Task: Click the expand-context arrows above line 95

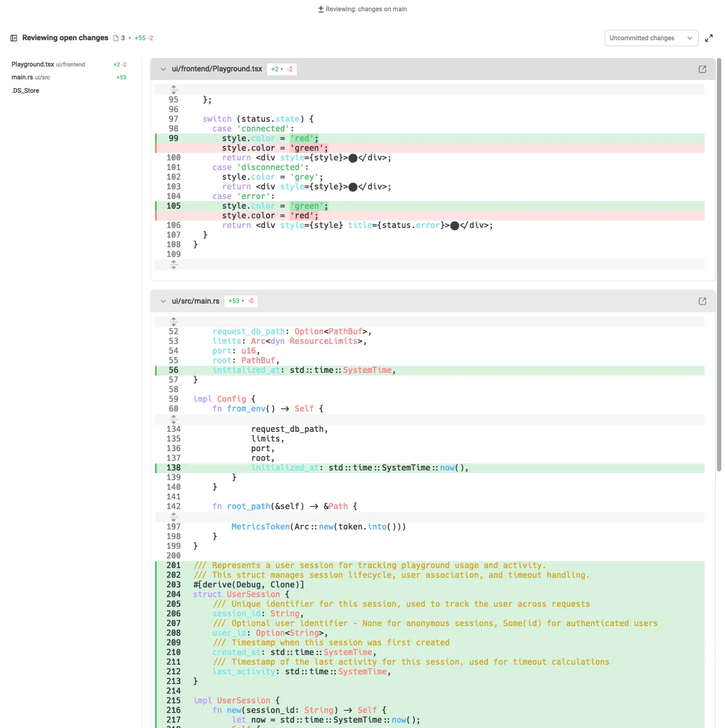Action: 173,89
